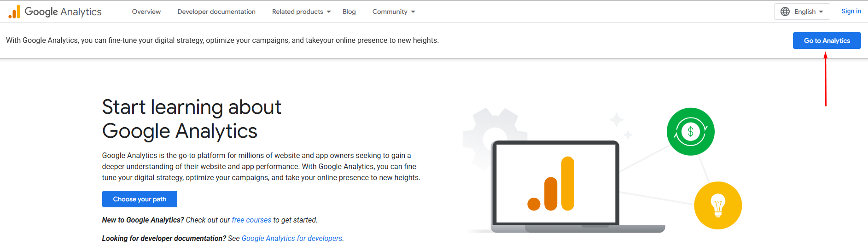Click the laptop analytics illustration
The image size is (868, 252).
pos(578,187)
